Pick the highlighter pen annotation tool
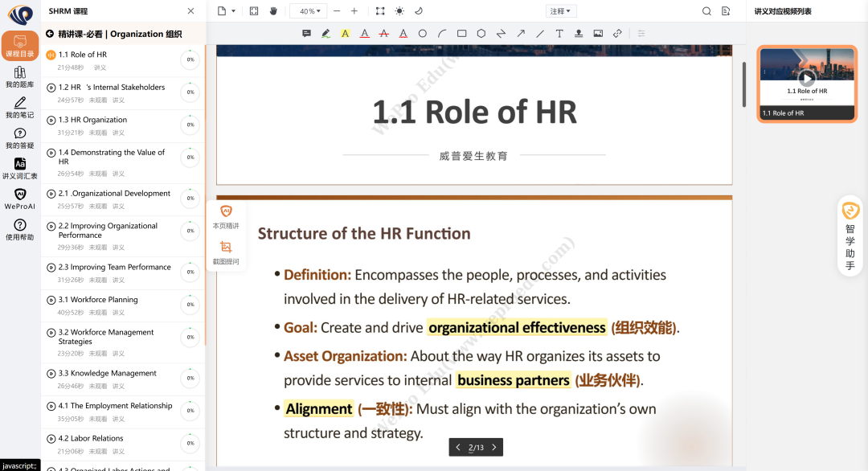 (x=325, y=34)
